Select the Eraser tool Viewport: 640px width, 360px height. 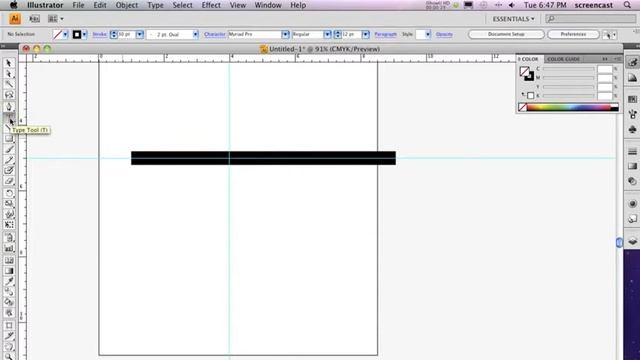coord(9,181)
